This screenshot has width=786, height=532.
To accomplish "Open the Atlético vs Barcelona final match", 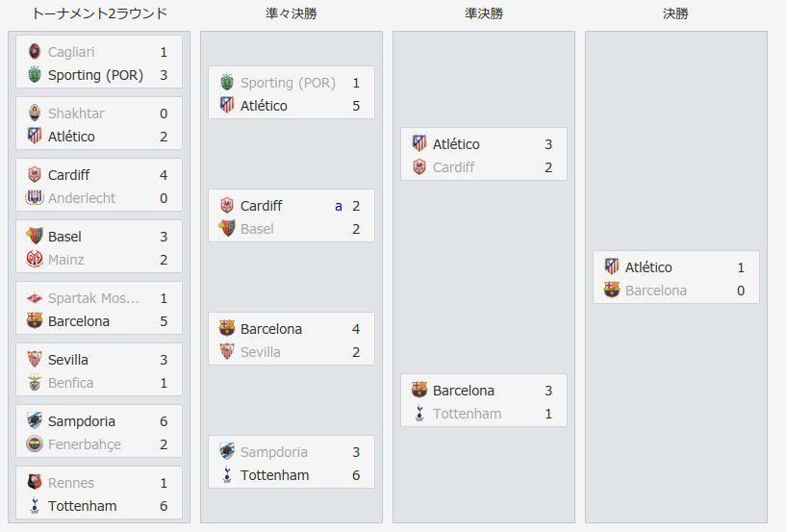I will [675, 277].
